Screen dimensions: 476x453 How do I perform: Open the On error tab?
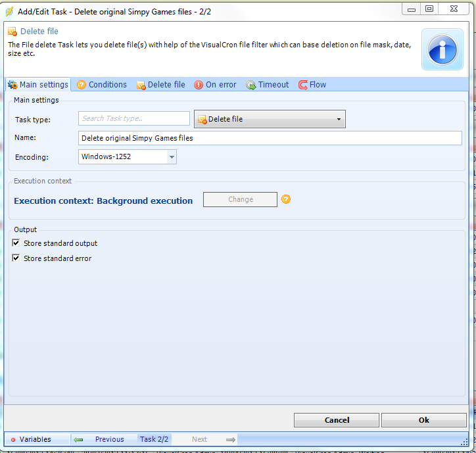[215, 85]
